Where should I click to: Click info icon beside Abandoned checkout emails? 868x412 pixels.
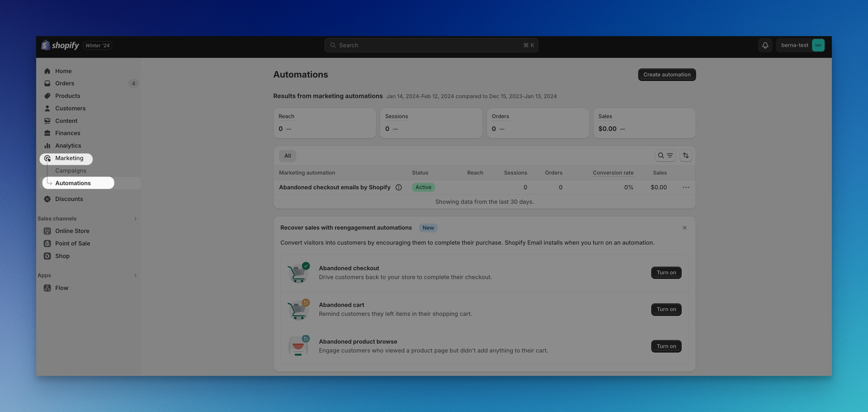pos(398,188)
